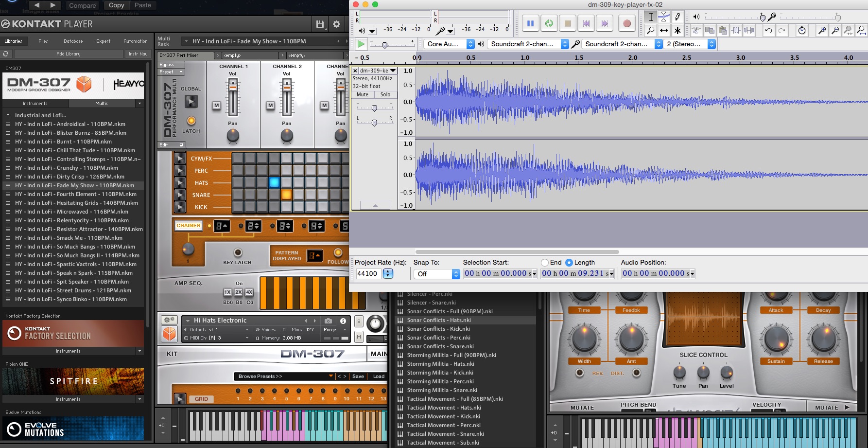The image size is (868, 448).
Task: Select the End radio button
Action: 545,262
